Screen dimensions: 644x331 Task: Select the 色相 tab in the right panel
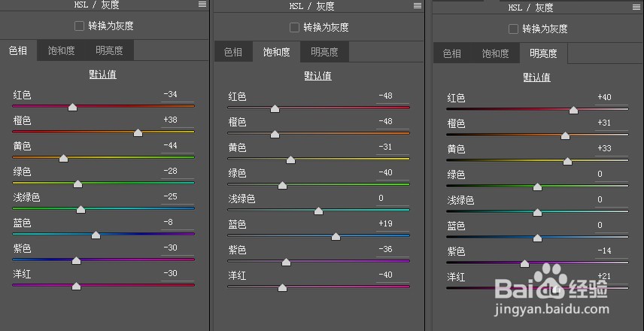point(452,53)
